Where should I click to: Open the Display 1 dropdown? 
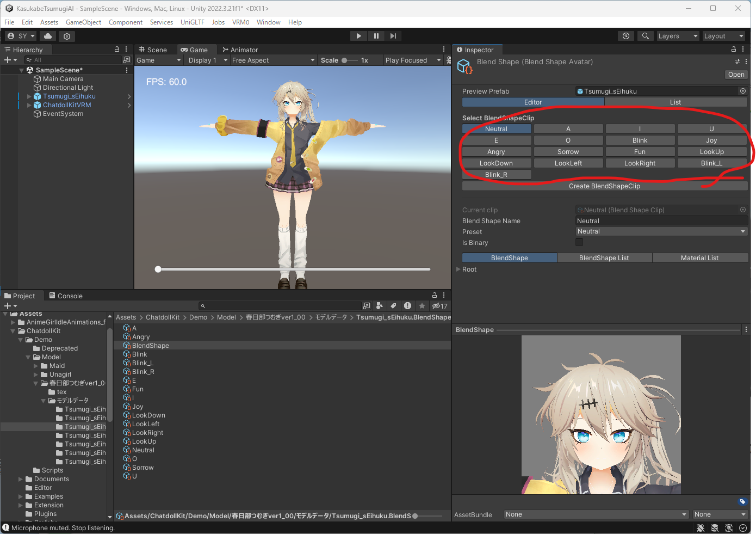point(207,60)
